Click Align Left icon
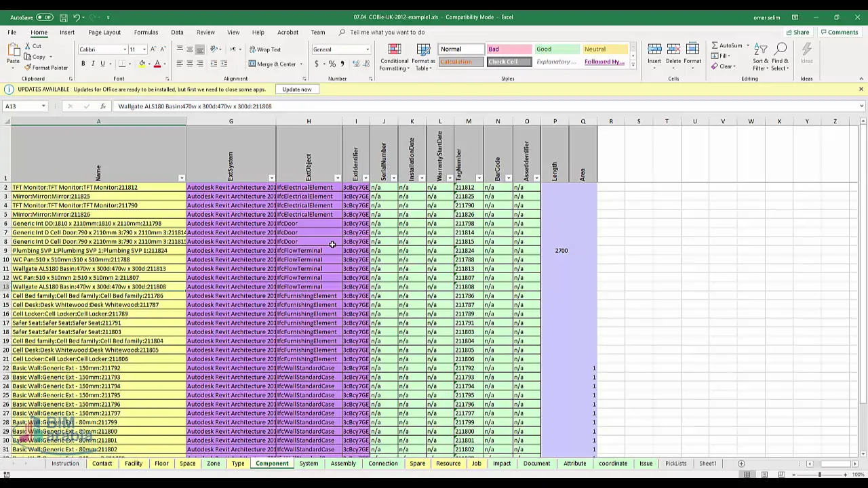868x488 pixels. (180, 64)
